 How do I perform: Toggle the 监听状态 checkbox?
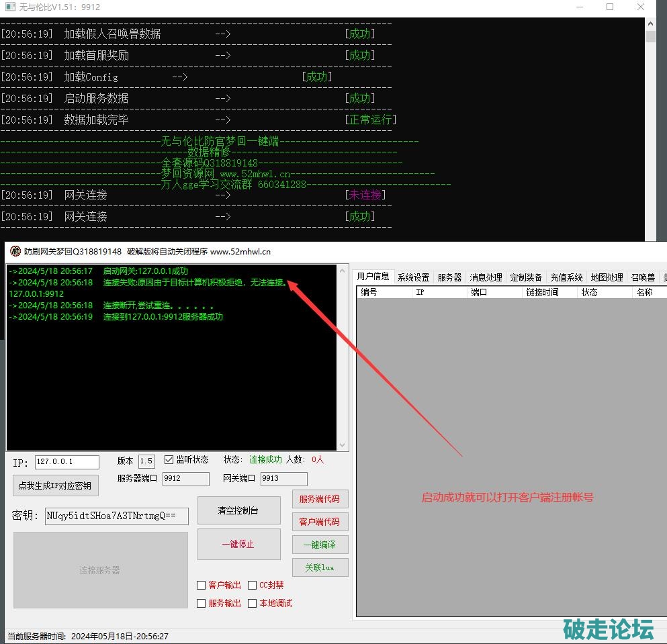pyautogui.click(x=169, y=460)
